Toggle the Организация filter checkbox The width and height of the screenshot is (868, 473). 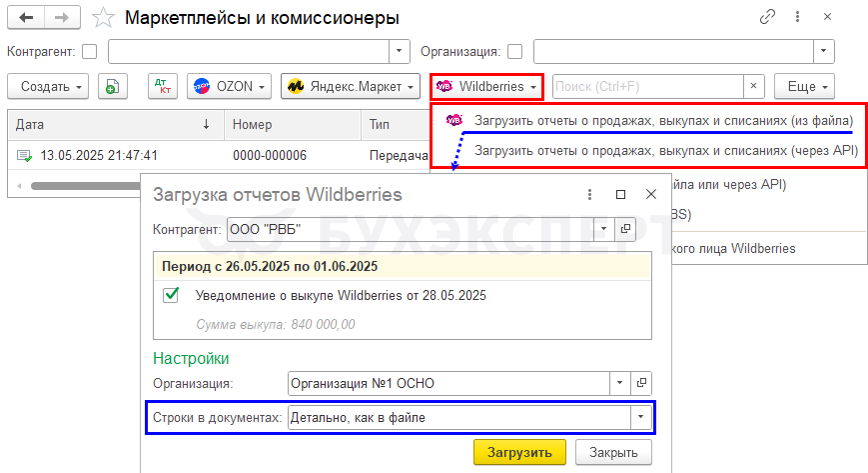[515, 52]
